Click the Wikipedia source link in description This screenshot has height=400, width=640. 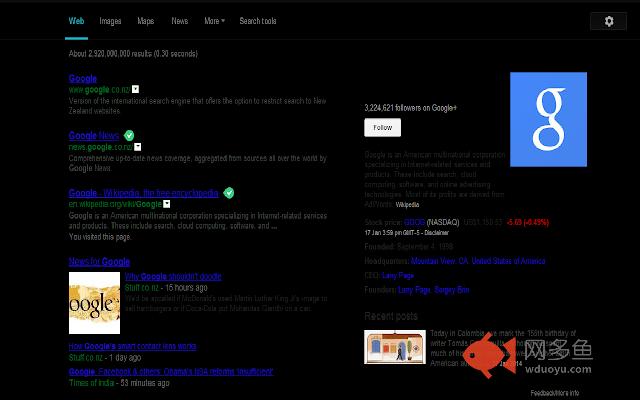(407, 204)
